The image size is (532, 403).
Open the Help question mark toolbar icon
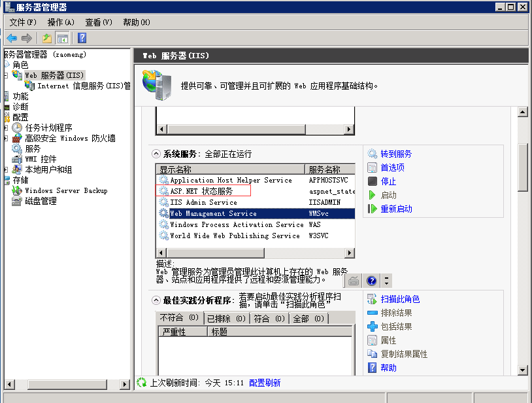coord(82,38)
